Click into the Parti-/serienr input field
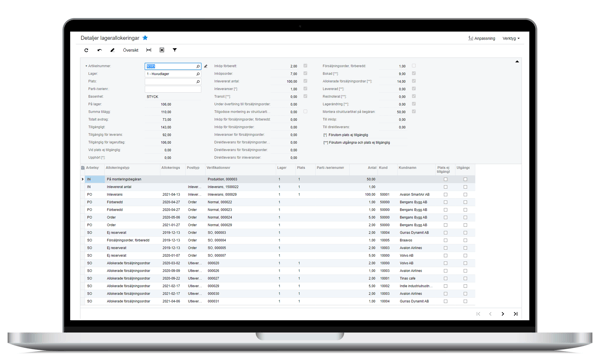 click(173, 89)
